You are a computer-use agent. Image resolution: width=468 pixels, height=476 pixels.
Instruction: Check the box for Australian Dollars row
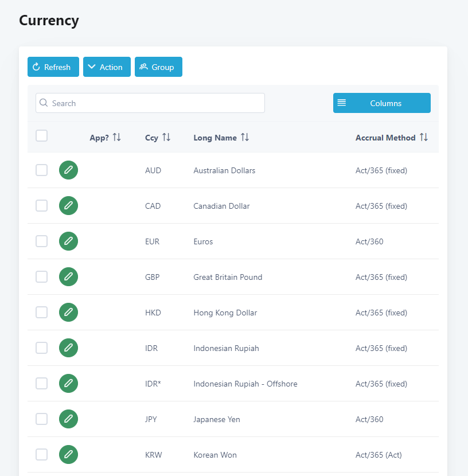point(41,170)
